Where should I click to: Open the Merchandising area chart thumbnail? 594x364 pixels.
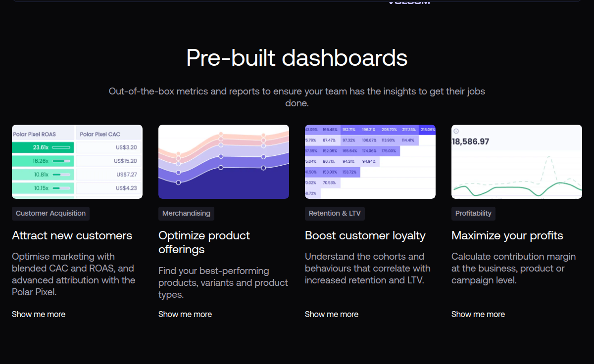224,162
